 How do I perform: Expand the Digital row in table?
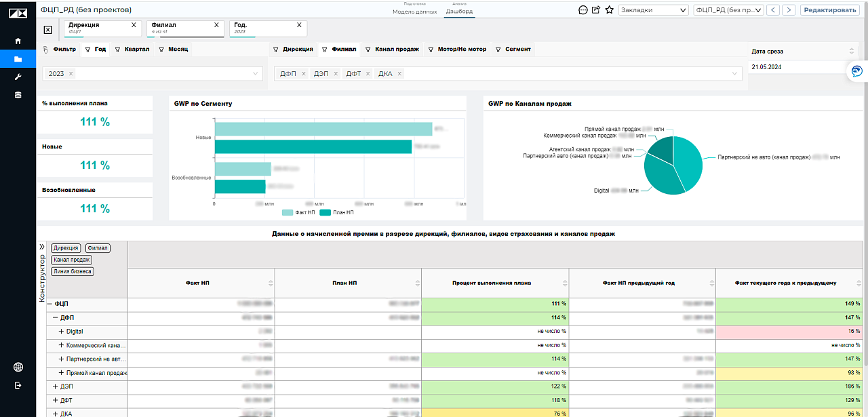point(61,332)
